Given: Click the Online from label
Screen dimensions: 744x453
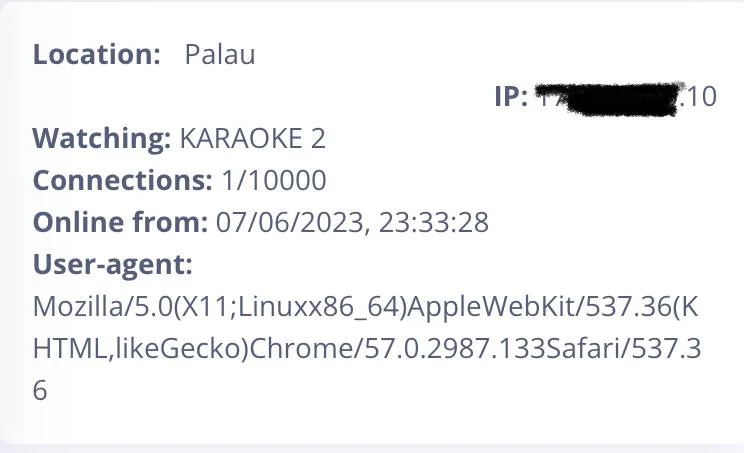Looking at the screenshot, I should click(x=121, y=222).
